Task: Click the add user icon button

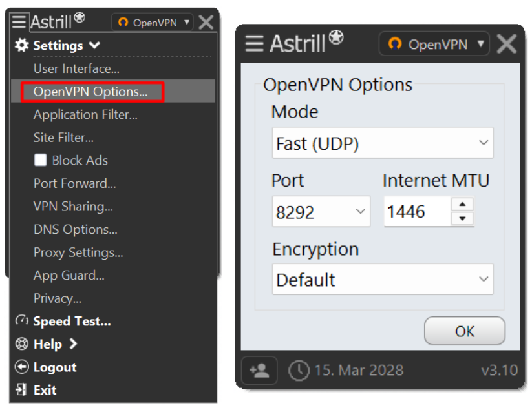Action: tap(259, 370)
